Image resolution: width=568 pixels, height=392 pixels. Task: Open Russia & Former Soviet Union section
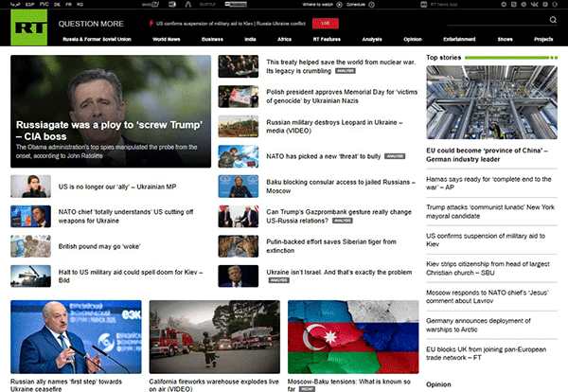97,39
